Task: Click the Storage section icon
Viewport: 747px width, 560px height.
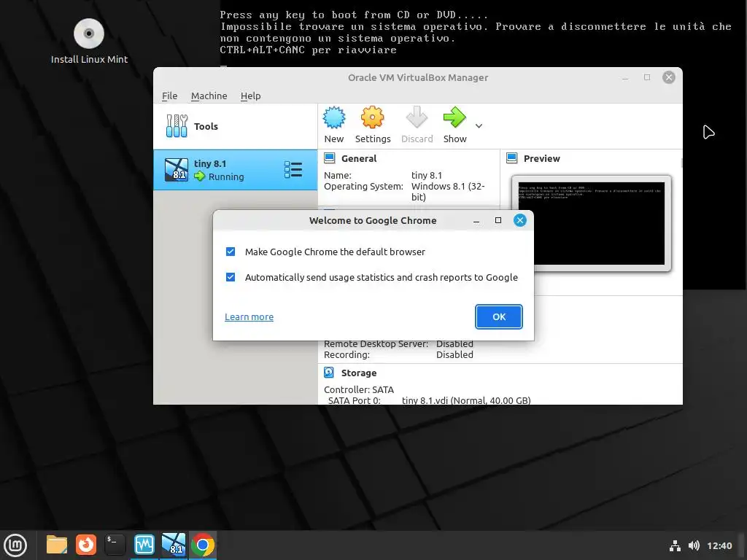Action: pyautogui.click(x=329, y=373)
